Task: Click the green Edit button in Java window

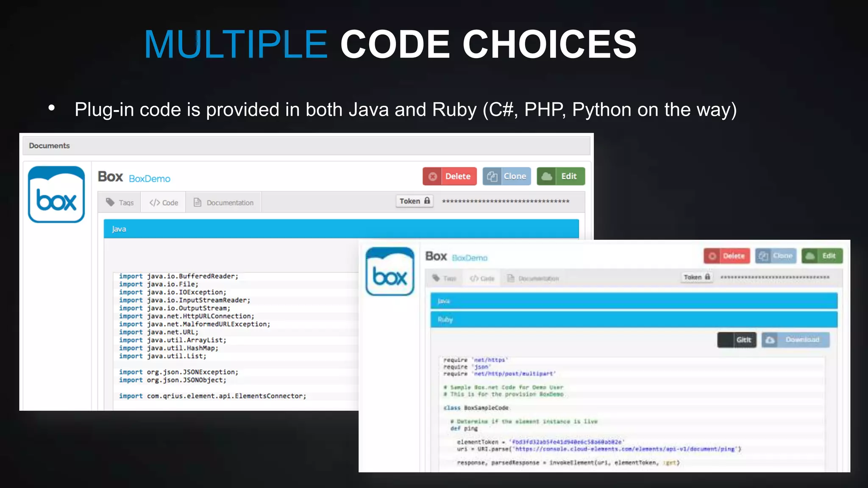Action: pyautogui.click(x=561, y=176)
